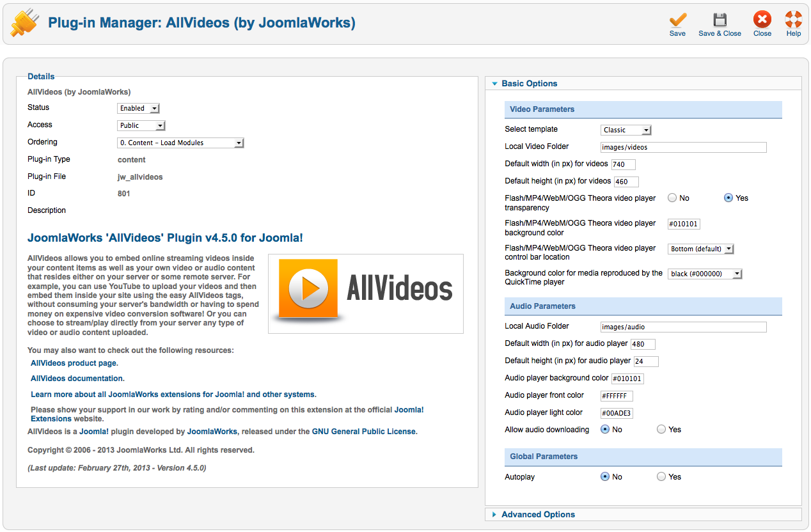Viewport: 811px width, 532px height.
Task: Open the Ordering dropdown list
Action: 181,143
